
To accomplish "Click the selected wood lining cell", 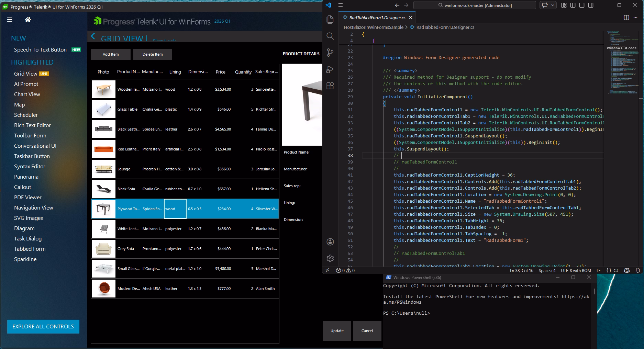I will tap(175, 209).
